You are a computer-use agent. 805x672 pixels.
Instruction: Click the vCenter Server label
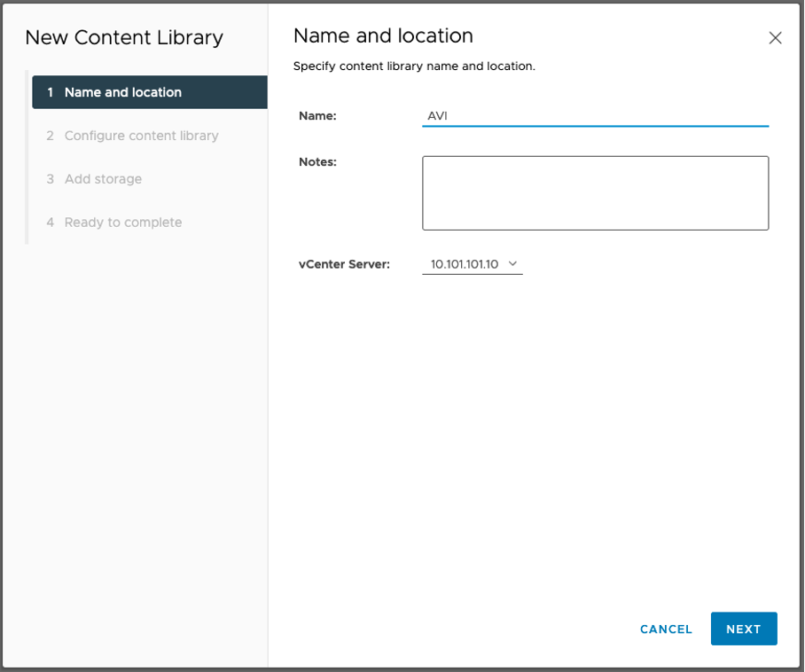(x=345, y=263)
